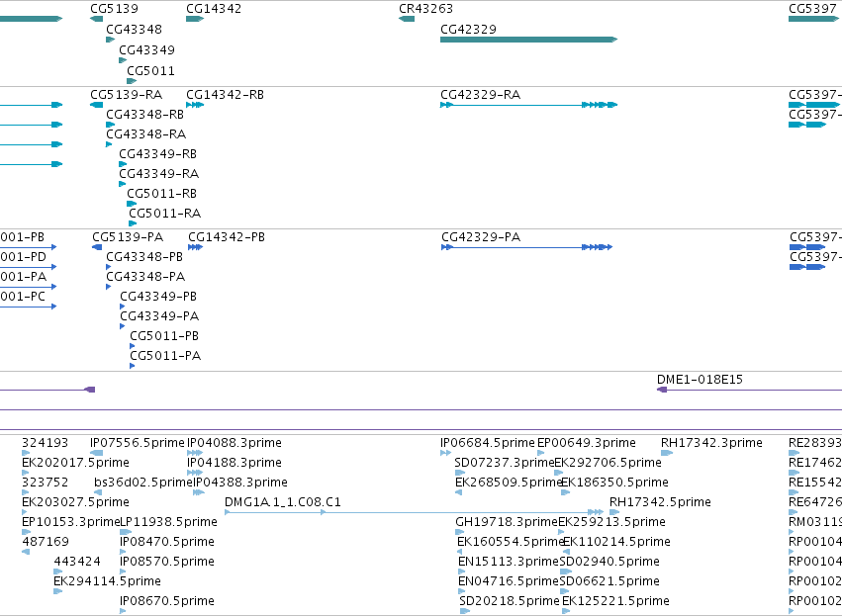Screen dimensions: 842x616
Task: Click the RH17342.5prime EST label
Action: 660,502
